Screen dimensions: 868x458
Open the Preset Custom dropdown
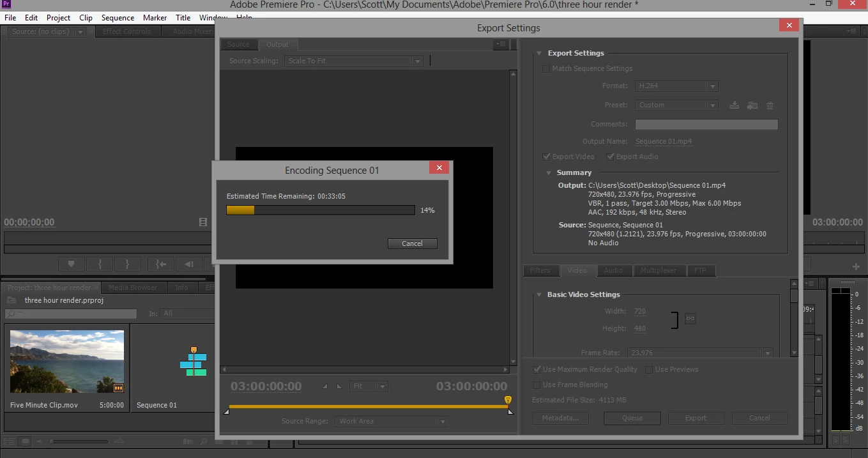(x=677, y=105)
